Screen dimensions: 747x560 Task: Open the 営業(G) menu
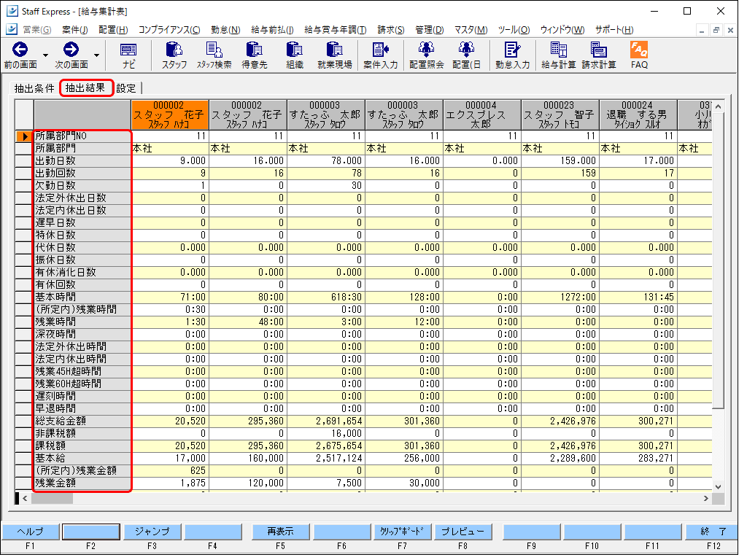tap(37, 29)
